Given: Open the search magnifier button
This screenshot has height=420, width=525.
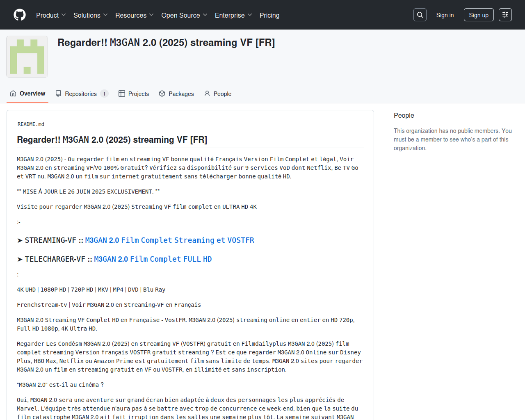Looking at the screenshot, I should pyautogui.click(x=420, y=15).
